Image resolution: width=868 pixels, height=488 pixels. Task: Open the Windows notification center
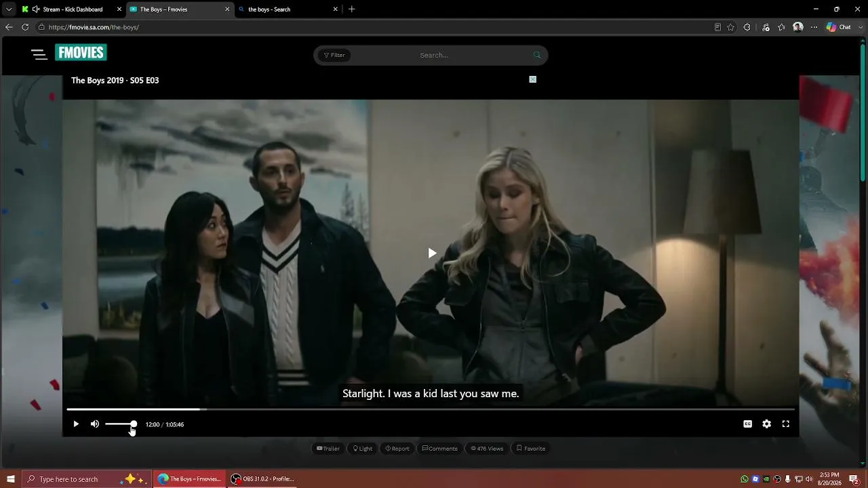[x=854, y=479]
